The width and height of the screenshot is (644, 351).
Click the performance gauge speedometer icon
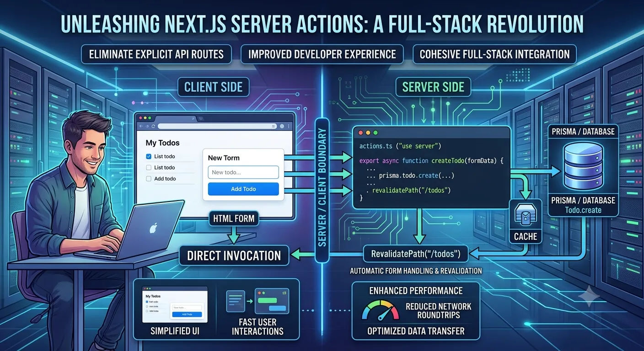(x=381, y=310)
